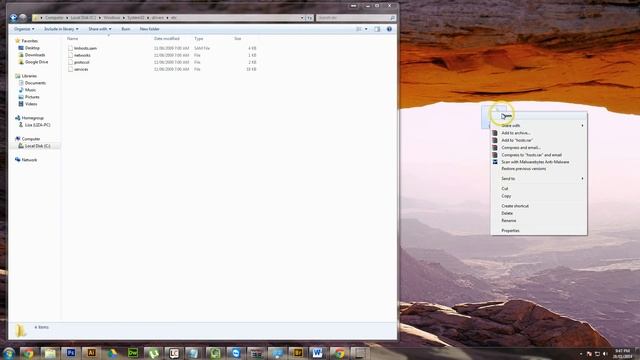Click the change view icon in Explorer toolbar
The width and height of the screenshot is (640, 360).
[359, 29]
